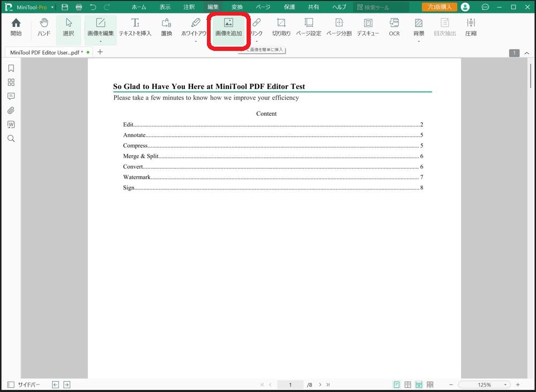Open the user account profile icon
536x392 pixels.
465,7
